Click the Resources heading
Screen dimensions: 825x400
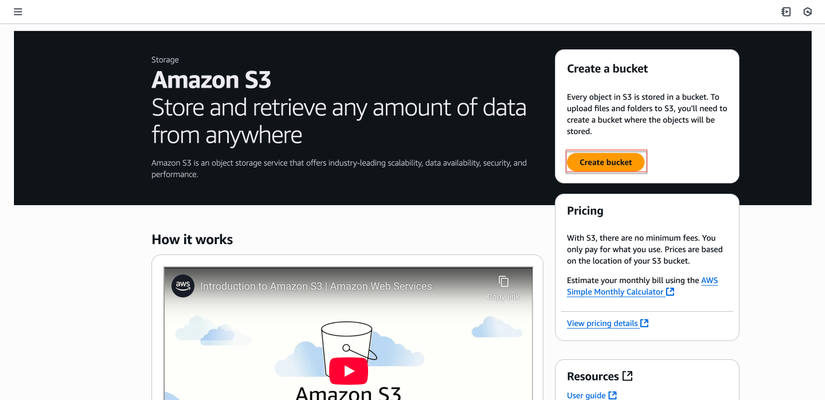pyautogui.click(x=592, y=376)
